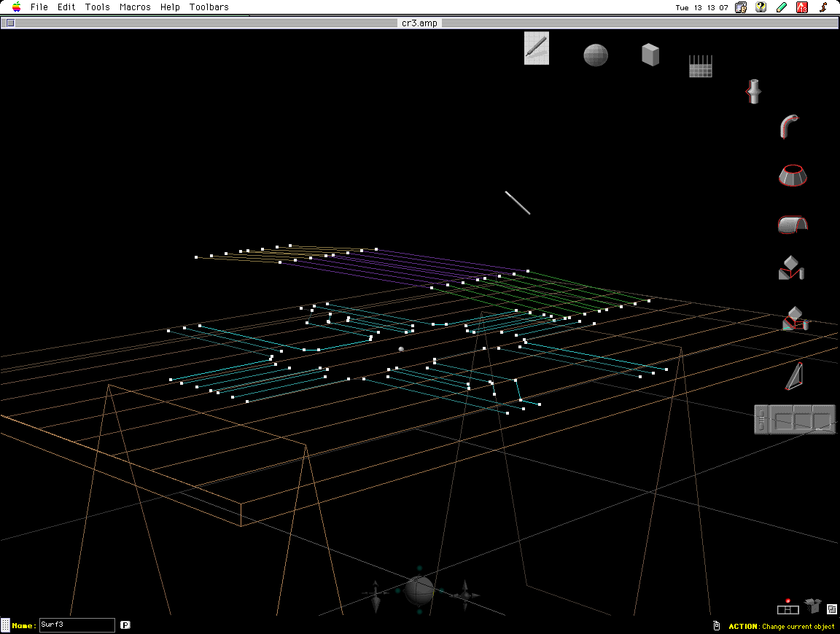This screenshot has height=634, width=840.
Task: Open the File menu
Action: (39, 7)
